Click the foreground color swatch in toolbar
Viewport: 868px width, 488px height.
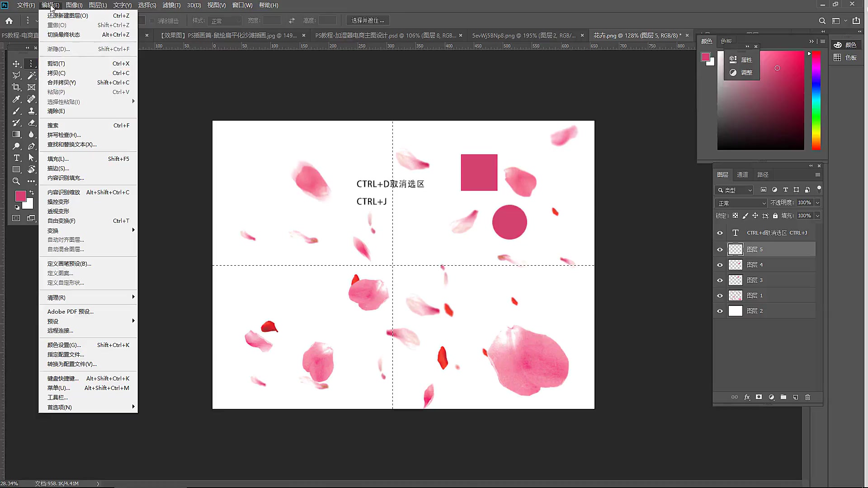tap(20, 196)
